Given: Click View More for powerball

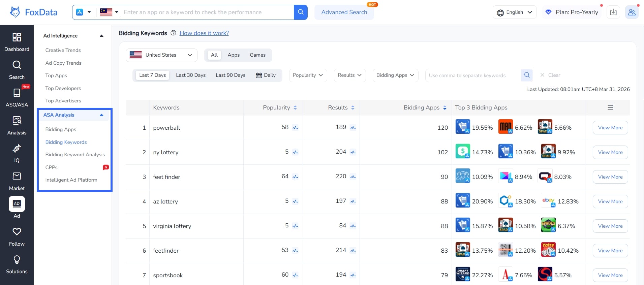Looking at the screenshot, I should pyautogui.click(x=610, y=128).
